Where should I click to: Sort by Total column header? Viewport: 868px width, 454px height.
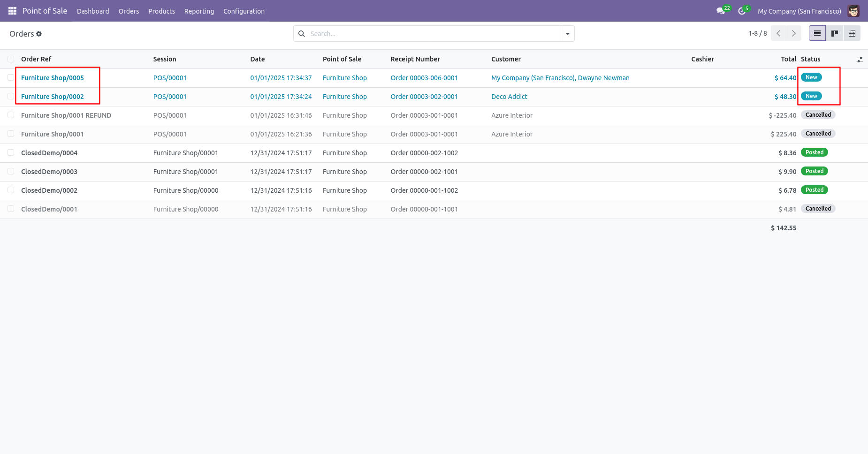788,59
